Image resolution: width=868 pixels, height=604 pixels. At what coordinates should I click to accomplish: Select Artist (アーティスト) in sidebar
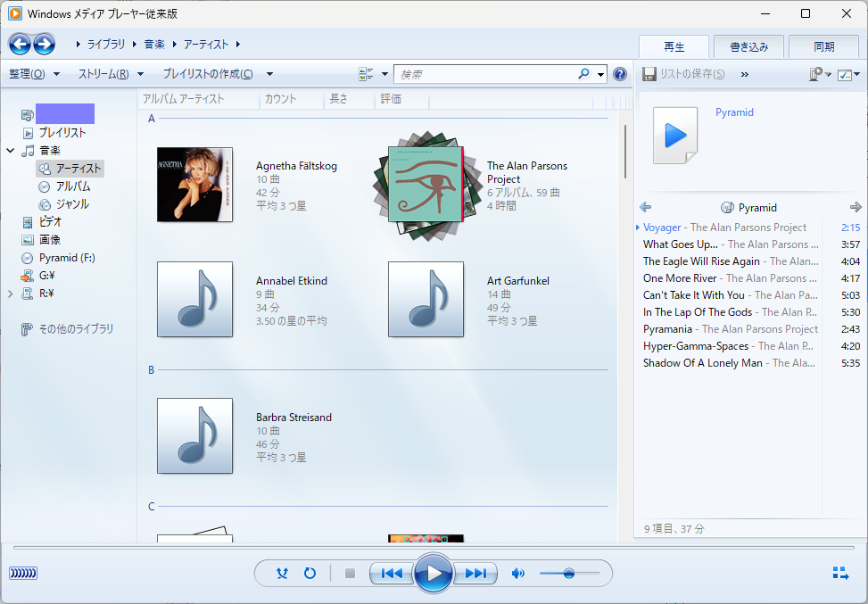[x=70, y=169]
